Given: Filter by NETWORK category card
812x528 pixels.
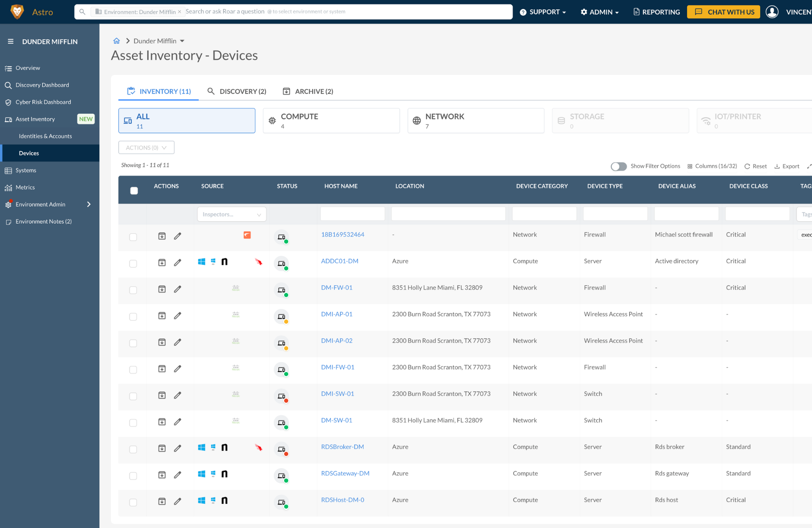Looking at the screenshot, I should 476,121.
